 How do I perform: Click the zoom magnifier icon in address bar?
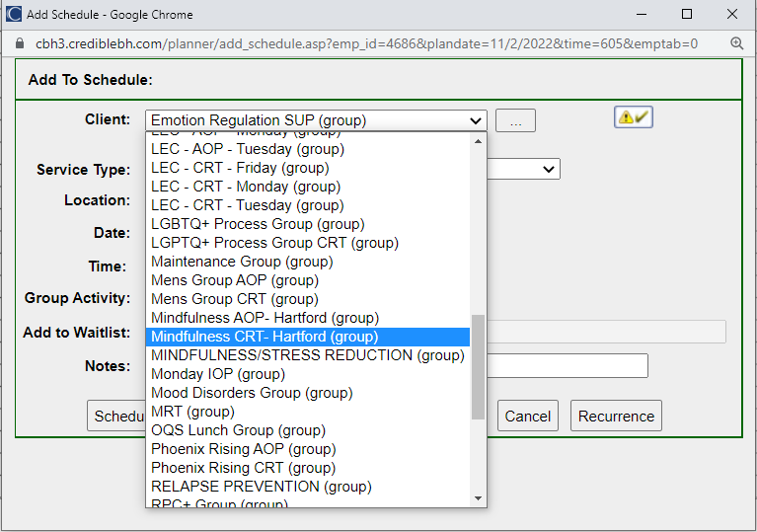tap(736, 43)
